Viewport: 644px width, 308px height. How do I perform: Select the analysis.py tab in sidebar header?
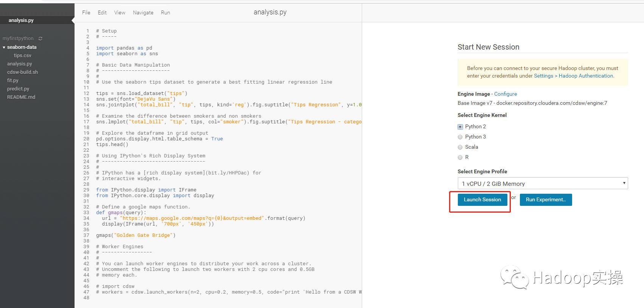pos(21,20)
